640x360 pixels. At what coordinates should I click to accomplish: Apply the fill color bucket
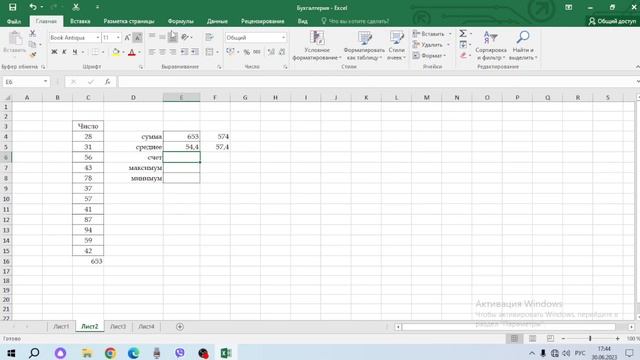[x=116, y=52]
